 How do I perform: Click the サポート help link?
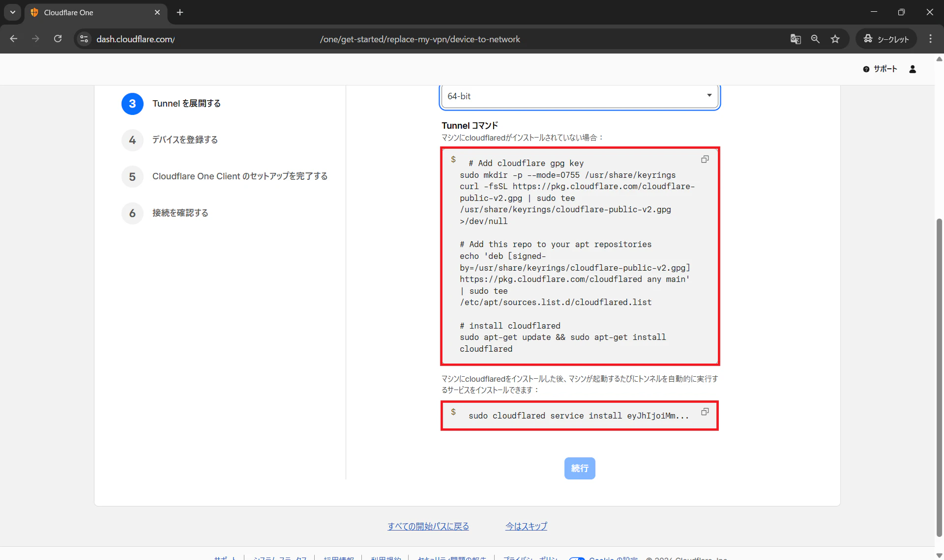click(x=880, y=69)
